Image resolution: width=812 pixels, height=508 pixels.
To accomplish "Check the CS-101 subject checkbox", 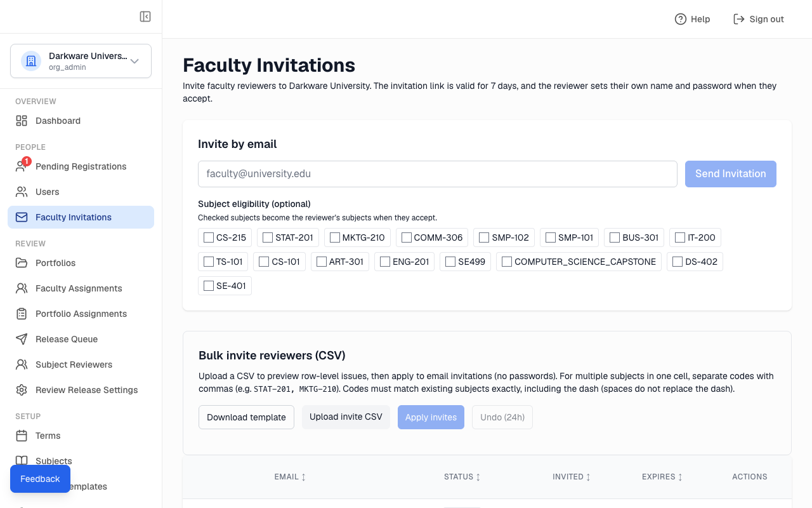I will pos(264,262).
